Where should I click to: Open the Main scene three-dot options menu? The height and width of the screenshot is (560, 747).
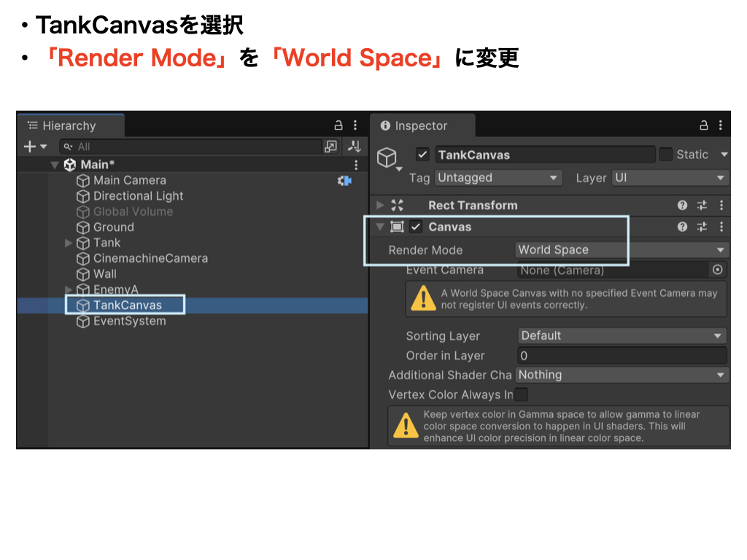(356, 165)
